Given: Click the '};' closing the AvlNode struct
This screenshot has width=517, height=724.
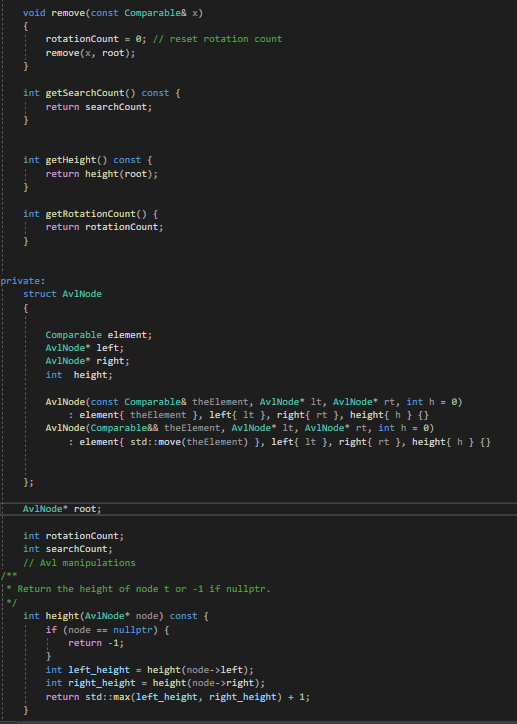Looking at the screenshot, I should tap(29, 482).
